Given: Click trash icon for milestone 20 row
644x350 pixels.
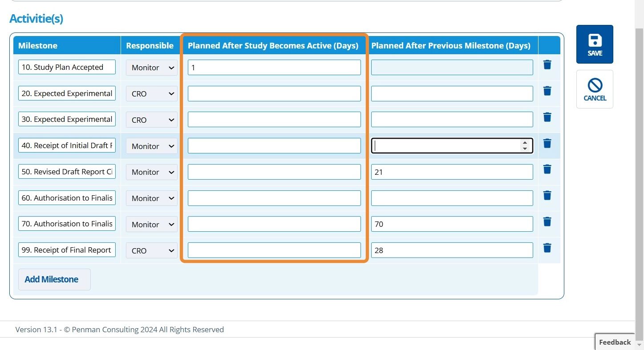Looking at the screenshot, I should tap(547, 91).
